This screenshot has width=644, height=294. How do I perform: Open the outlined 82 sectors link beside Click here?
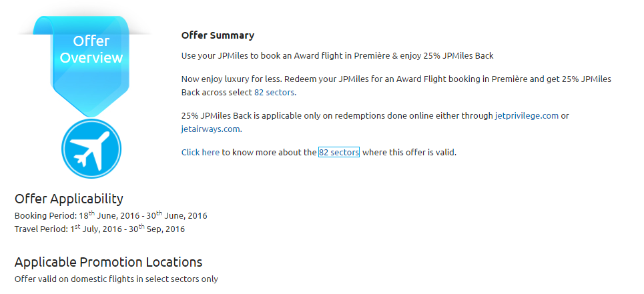tap(339, 153)
